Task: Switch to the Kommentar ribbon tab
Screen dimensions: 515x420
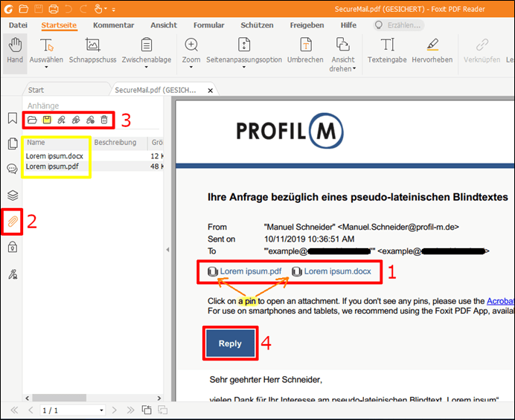Action: 113,25
